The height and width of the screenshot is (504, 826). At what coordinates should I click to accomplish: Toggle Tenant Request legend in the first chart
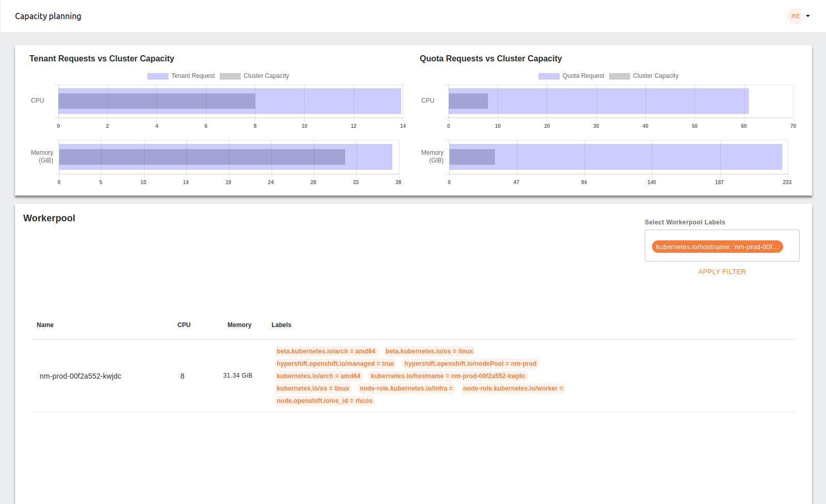(181, 76)
